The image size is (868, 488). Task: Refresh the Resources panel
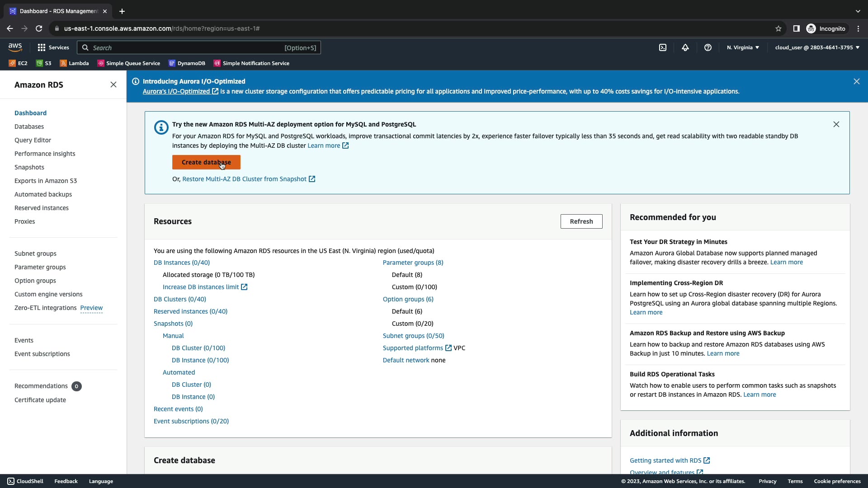coord(581,221)
